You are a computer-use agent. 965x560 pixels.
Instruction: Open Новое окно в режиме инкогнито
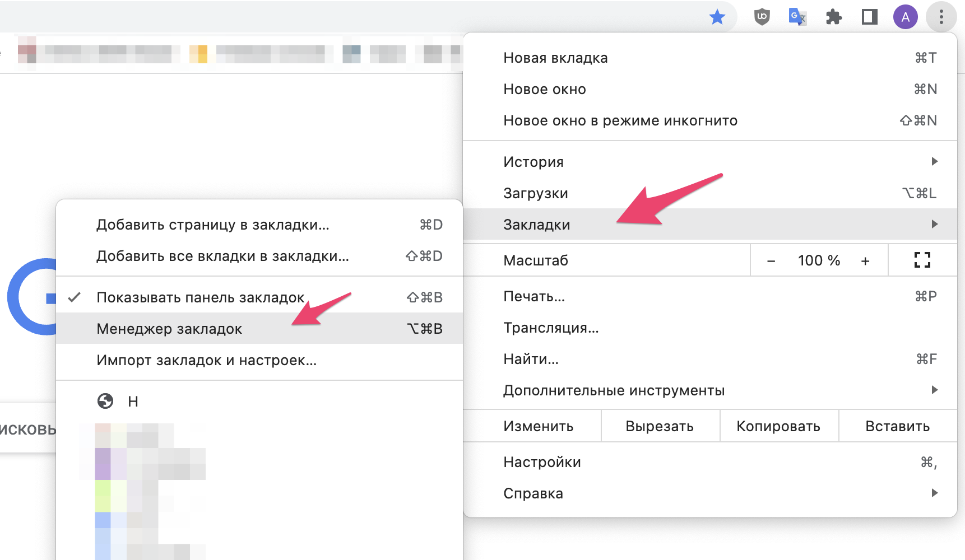point(710,120)
